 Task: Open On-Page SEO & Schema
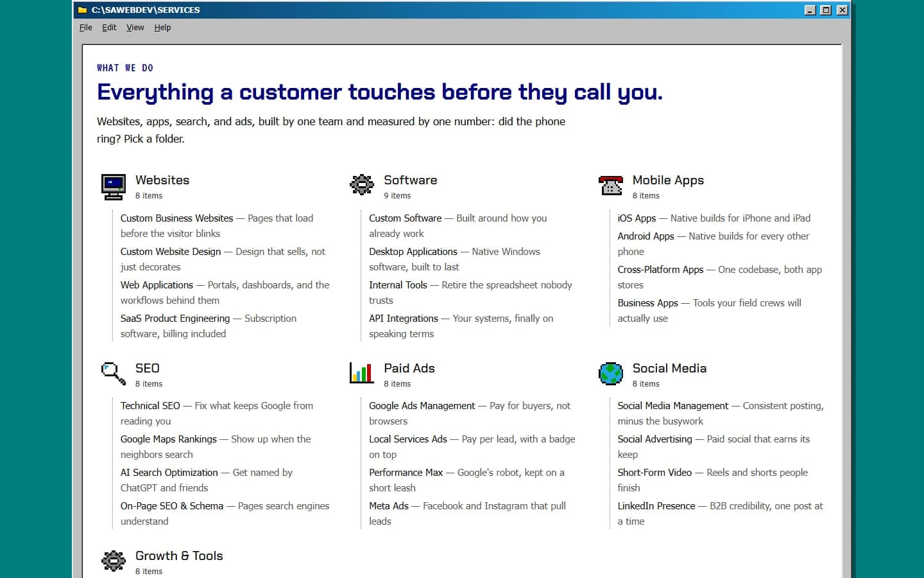pos(172,506)
